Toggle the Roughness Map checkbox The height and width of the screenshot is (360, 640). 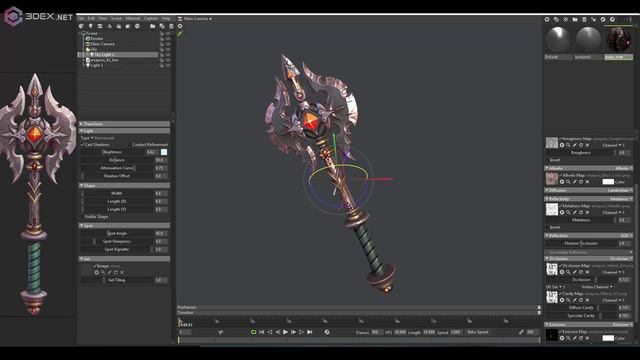tap(561, 139)
